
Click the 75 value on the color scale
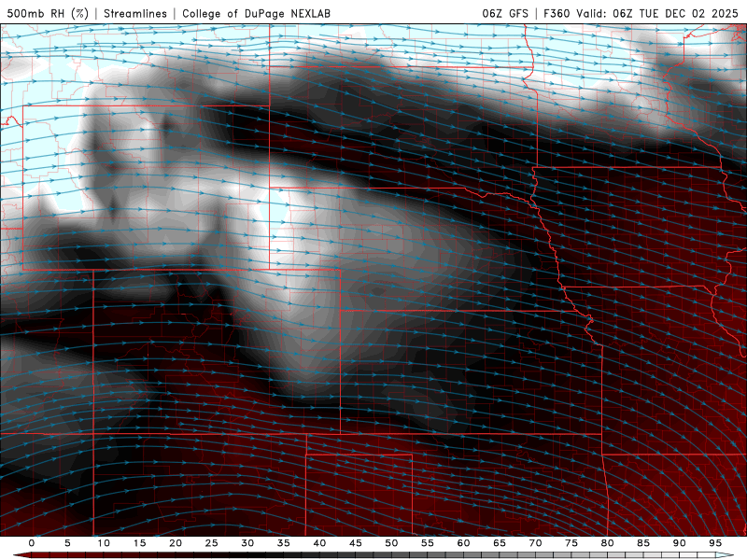point(571,543)
